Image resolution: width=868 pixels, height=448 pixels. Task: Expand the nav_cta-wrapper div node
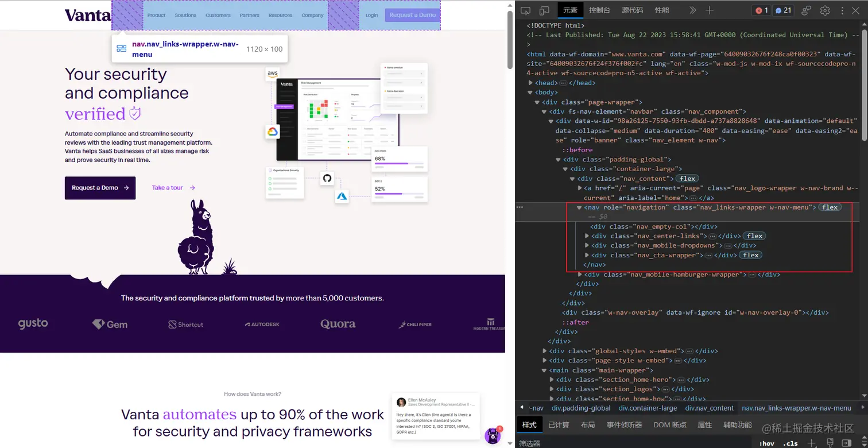click(x=587, y=255)
